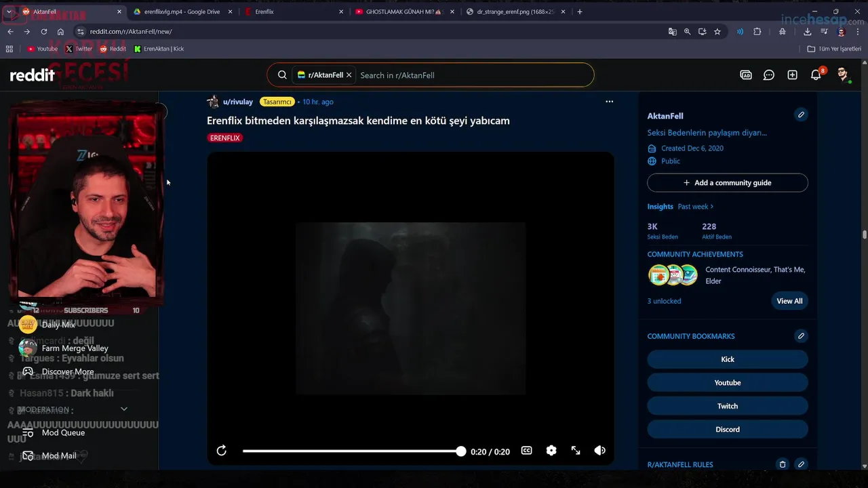Go back with the browser back arrow
This screenshot has width=868, height=488.
10,32
